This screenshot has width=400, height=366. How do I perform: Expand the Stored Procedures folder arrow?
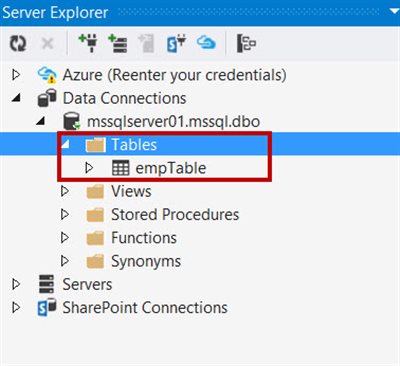click(x=65, y=214)
